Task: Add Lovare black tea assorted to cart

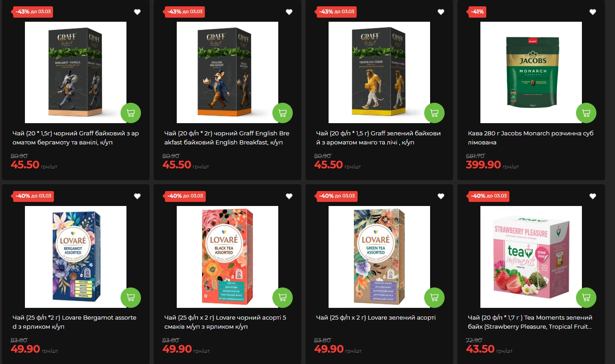Action: click(283, 297)
